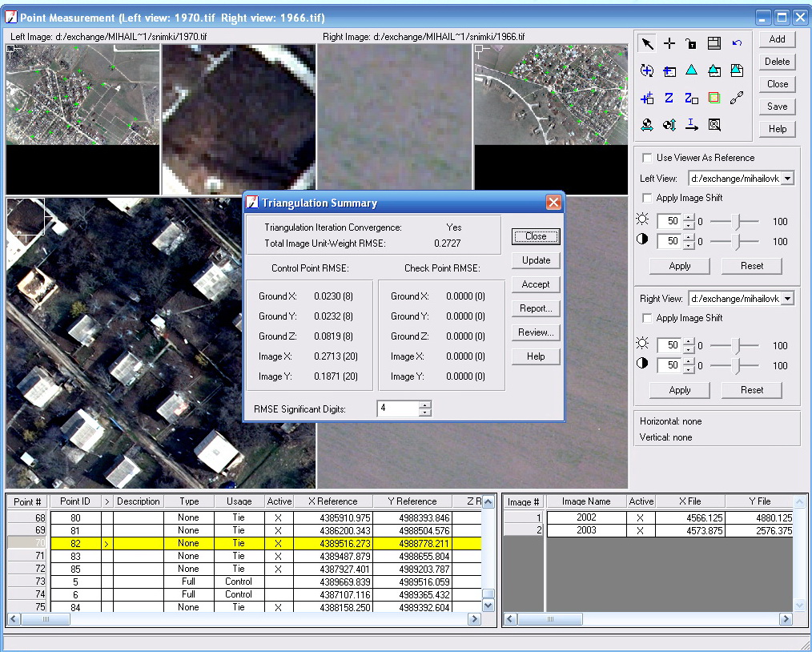Screen dimensions: 812x652
Task: Toggle Apply Image Shift under Left View
Action: pyautogui.click(x=647, y=198)
